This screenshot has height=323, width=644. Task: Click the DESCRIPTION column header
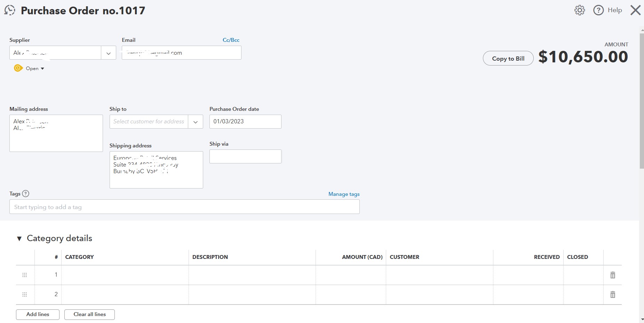pyautogui.click(x=210, y=257)
